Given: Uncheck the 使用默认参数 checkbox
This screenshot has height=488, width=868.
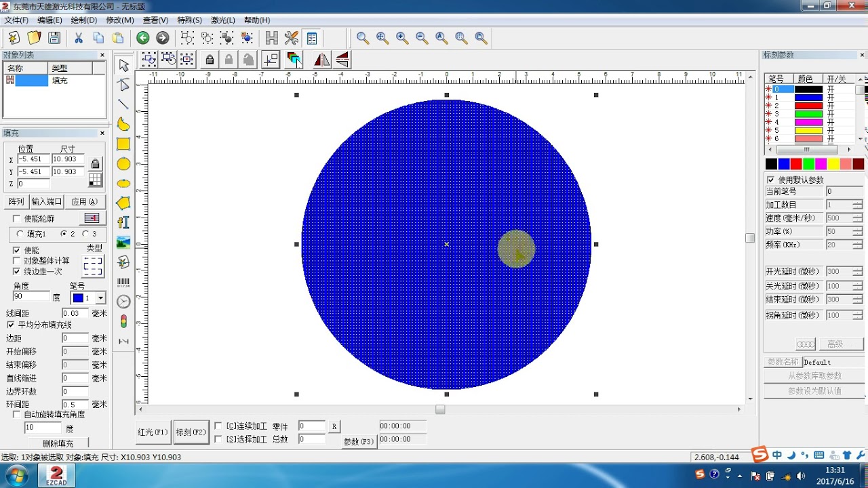Looking at the screenshot, I should (770, 180).
